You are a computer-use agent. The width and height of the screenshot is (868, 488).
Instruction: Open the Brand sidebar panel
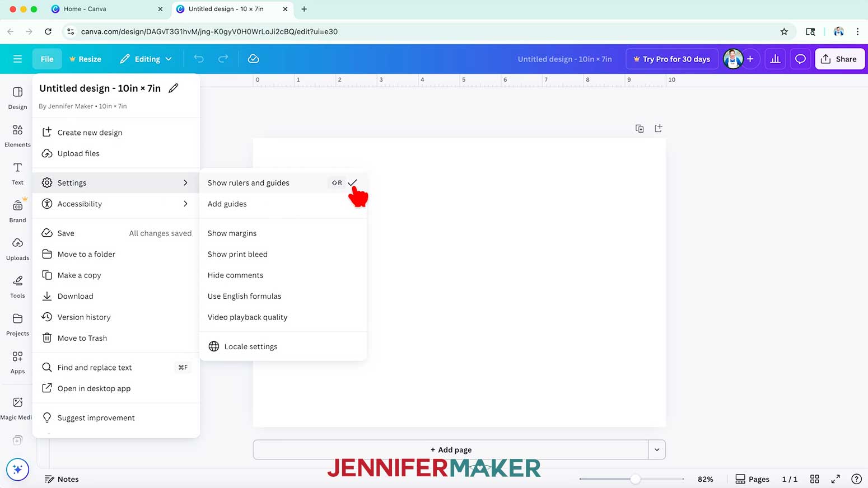[x=17, y=212]
